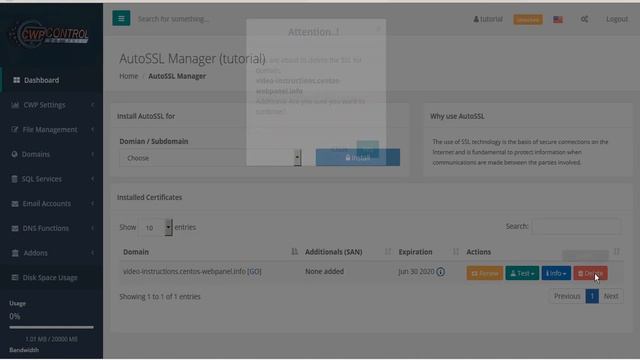
Task: Click the orange badge next to tutorial
Action: pos(528,20)
